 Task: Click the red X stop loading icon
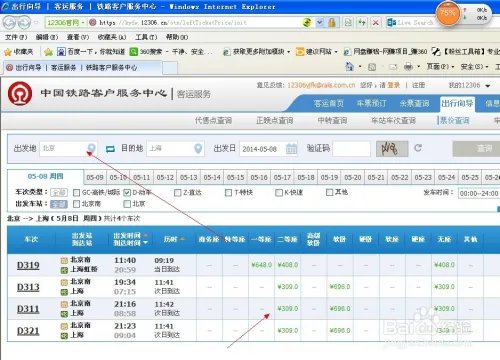pos(376,23)
